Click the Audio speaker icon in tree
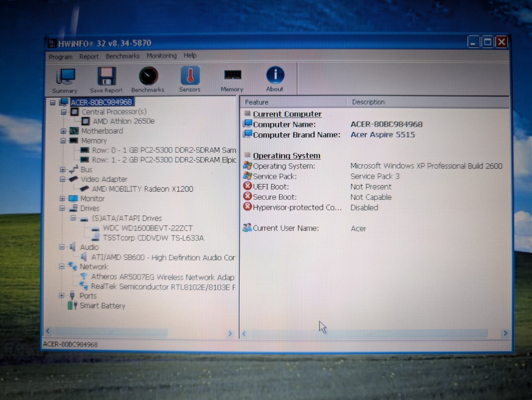 [x=72, y=247]
